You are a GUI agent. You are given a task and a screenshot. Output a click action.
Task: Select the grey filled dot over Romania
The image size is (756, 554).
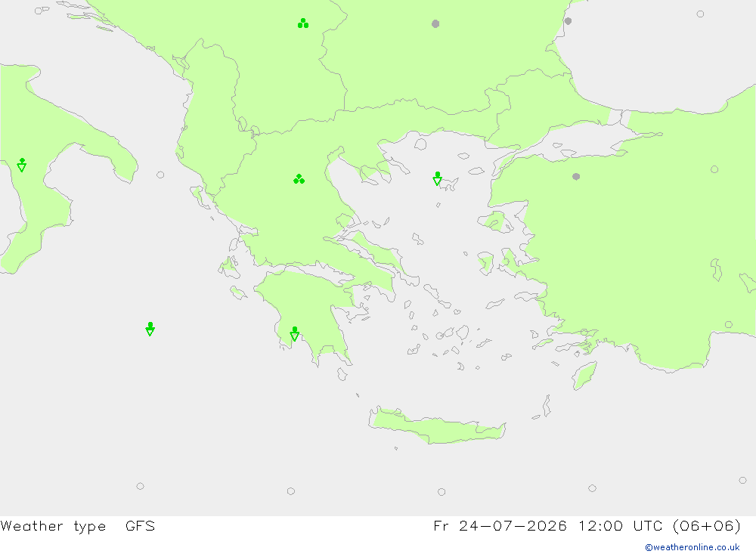(435, 23)
